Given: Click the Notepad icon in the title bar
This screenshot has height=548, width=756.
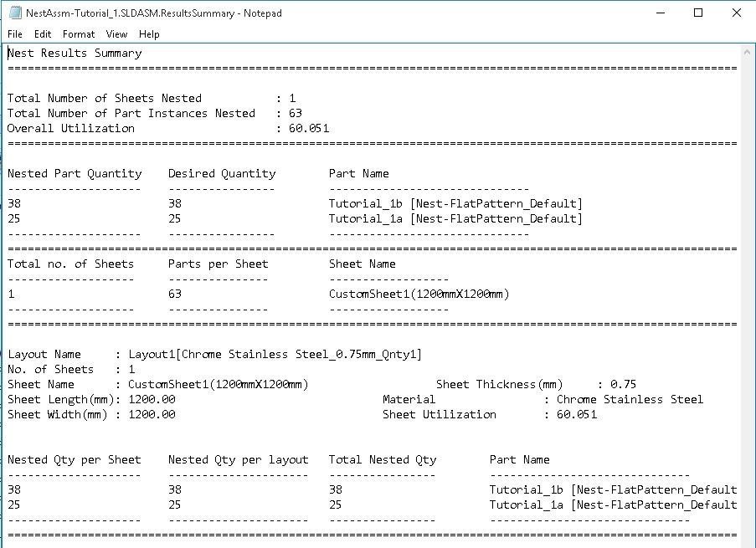Looking at the screenshot, I should pyautogui.click(x=14, y=13).
